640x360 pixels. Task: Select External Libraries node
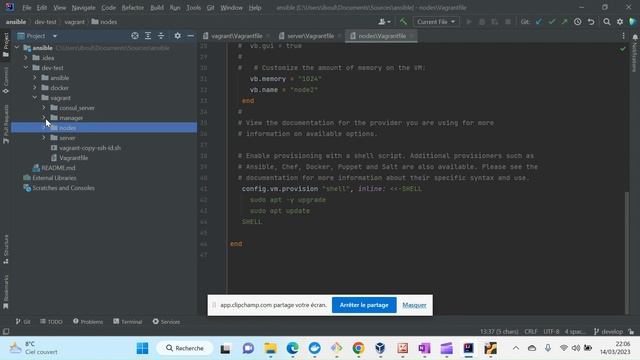pyautogui.click(x=54, y=178)
